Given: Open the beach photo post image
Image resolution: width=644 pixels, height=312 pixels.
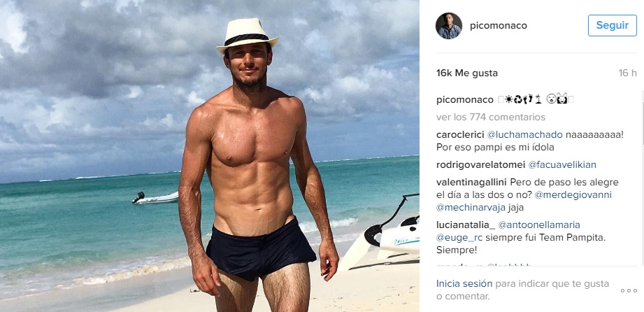Looking at the screenshot, I should (210, 156).
